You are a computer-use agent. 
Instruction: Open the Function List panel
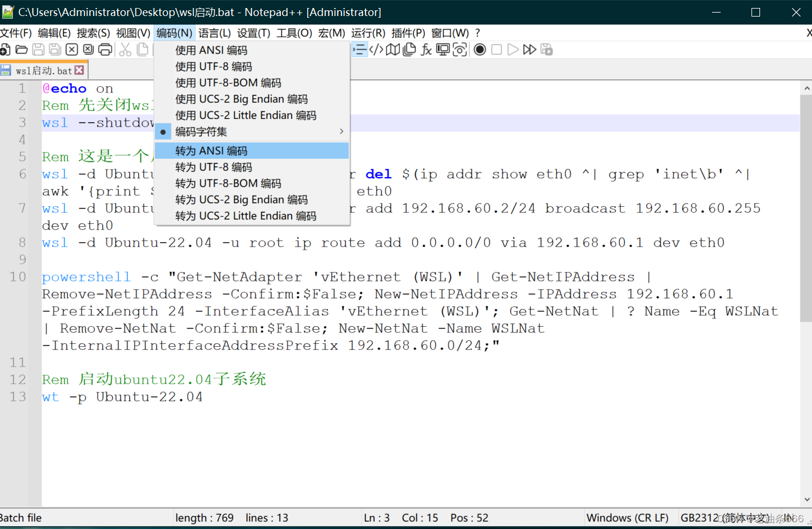click(427, 50)
